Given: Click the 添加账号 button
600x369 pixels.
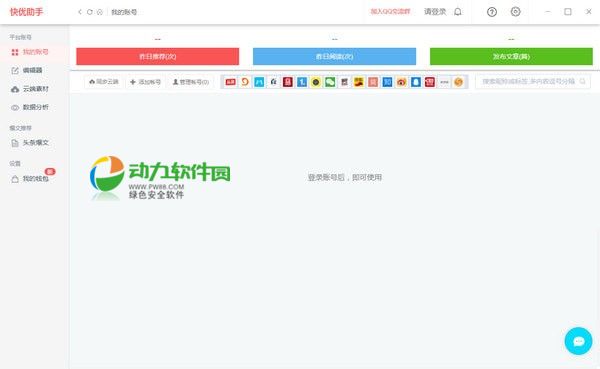Looking at the screenshot, I should coord(145,82).
